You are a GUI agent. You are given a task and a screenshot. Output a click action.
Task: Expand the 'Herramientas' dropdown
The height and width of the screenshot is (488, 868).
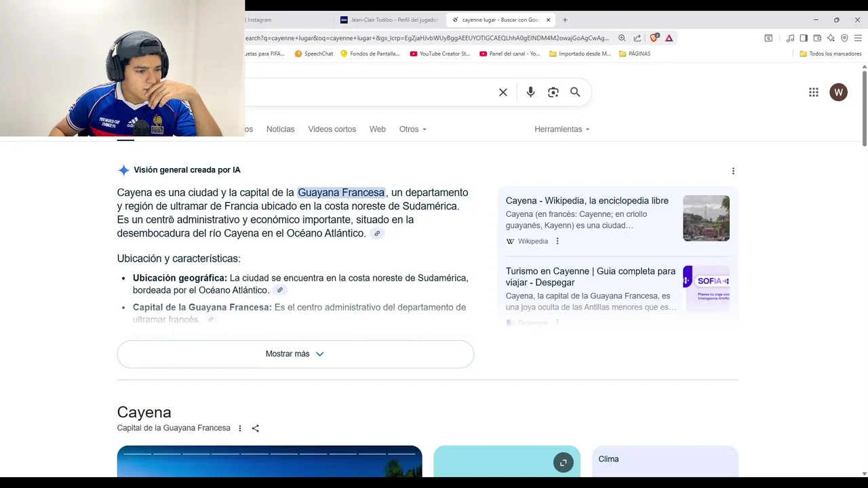click(562, 129)
